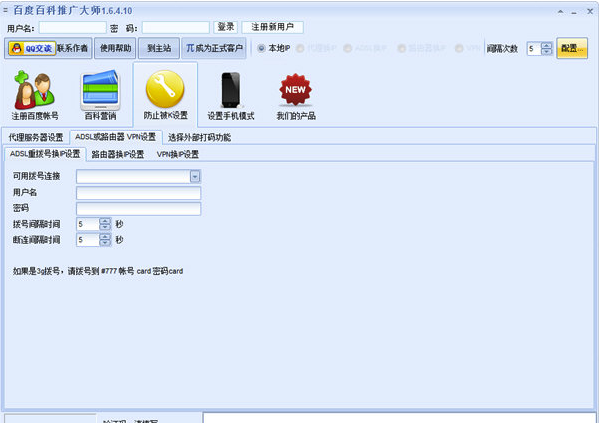Open the 选择外部打码功能 tab
601x423 pixels.
point(199,138)
